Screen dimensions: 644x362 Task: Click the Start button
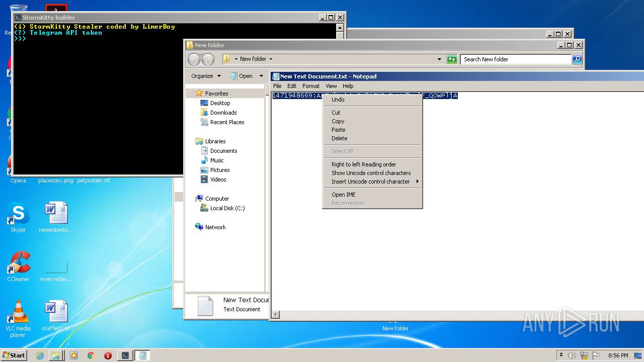[x=14, y=355]
